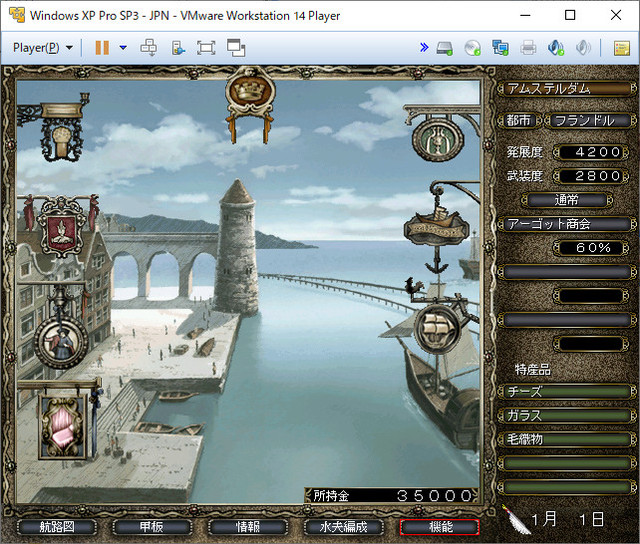The image size is (640, 544).
Task: Expand the blue double-chevron device list
Action: pos(424,47)
